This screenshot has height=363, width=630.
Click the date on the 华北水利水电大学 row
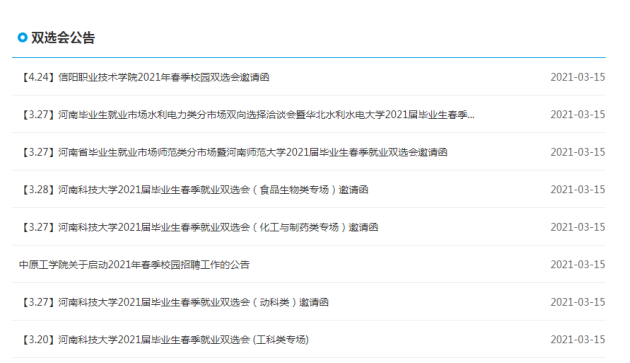[x=578, y=115]
